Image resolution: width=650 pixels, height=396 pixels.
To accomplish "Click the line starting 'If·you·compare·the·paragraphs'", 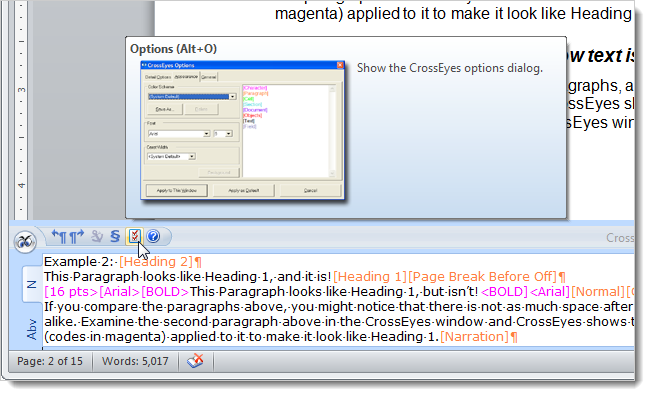I will coord(339,306).
